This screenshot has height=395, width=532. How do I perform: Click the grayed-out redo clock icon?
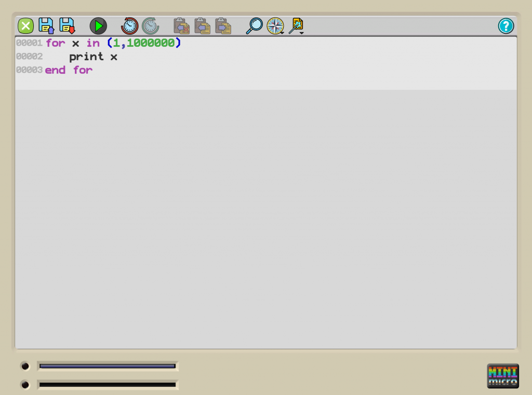(x=150, y=26)
